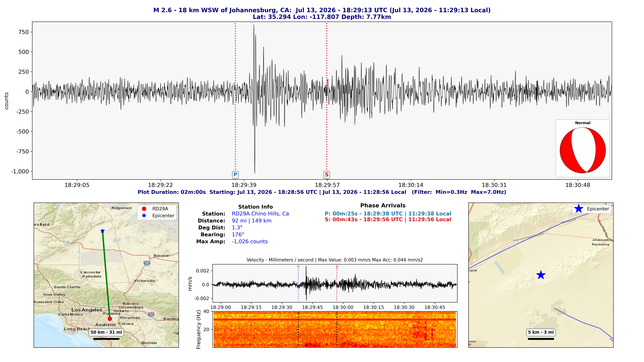Click the S label atop the velocity plot
This screenshot has width=644, height=362.
coord(337,267)
